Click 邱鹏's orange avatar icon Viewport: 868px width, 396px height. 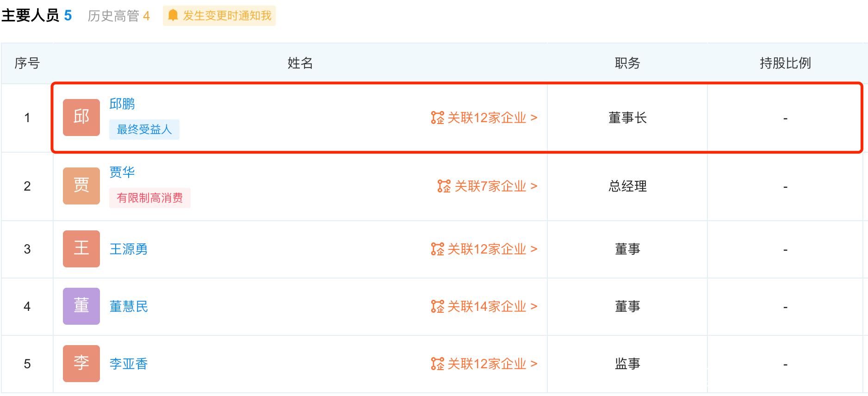point(81,118)
